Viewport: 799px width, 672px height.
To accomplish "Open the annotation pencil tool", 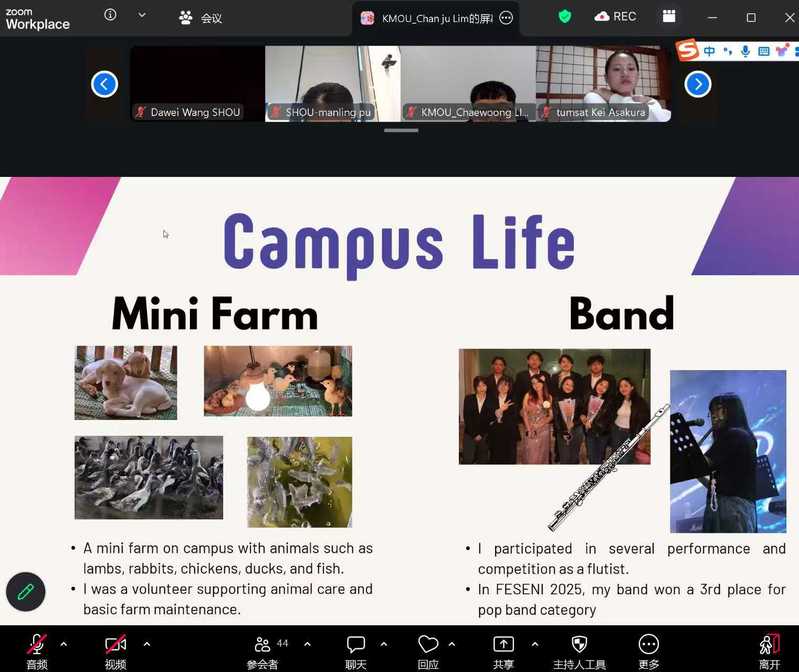I will (26, 591).
